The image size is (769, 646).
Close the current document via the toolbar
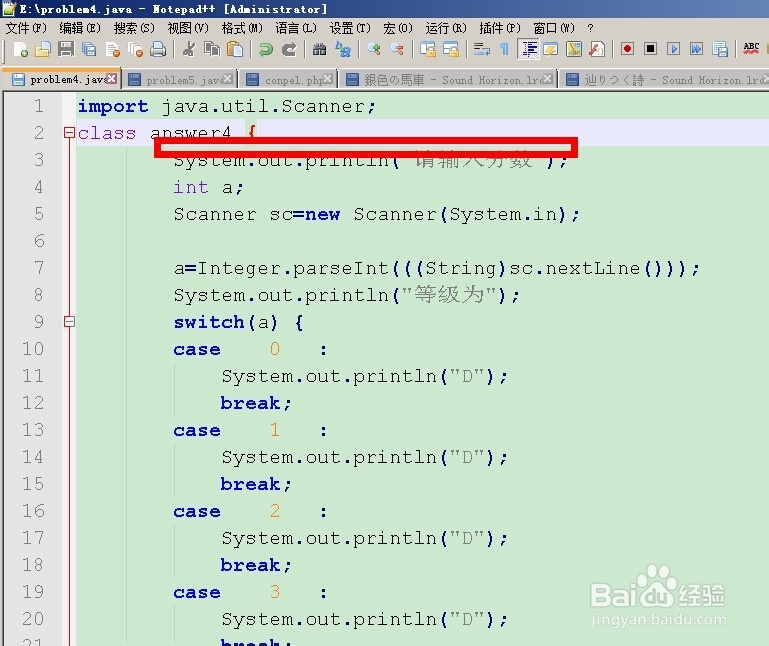point(112,50)
